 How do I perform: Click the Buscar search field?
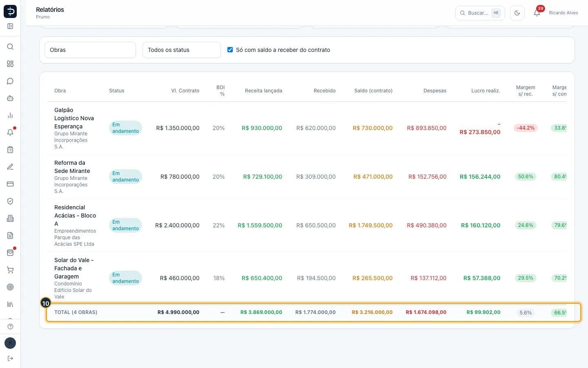click(x=480, y=13)
